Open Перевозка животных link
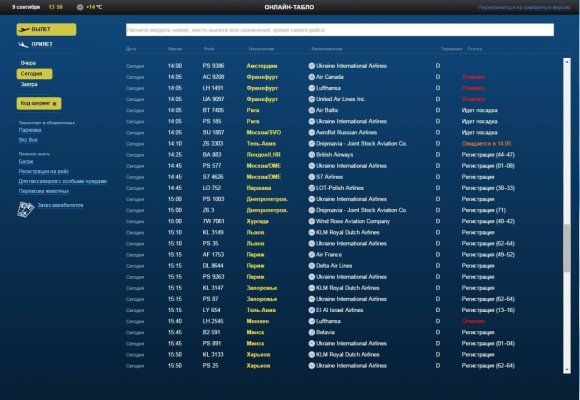The height and width of the screenshot is (400, 580). click(44, 191)
